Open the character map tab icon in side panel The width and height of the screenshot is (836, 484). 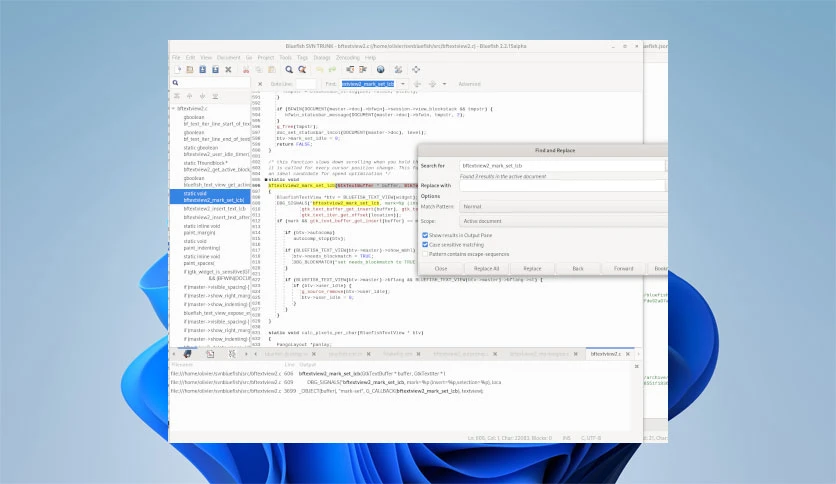tap(232, 354)
